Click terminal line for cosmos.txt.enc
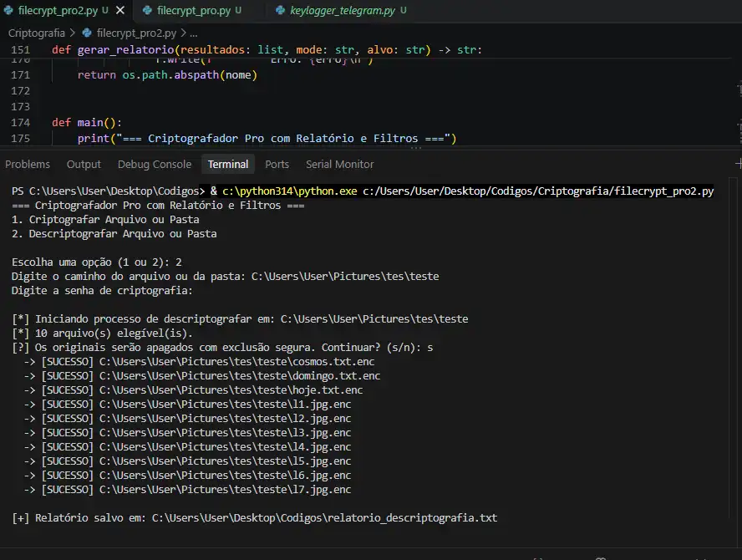 199,362
